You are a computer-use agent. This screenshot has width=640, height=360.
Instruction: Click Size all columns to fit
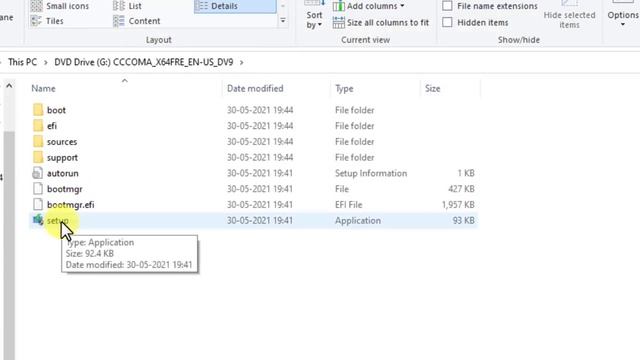pyautogui.click(x=380, y=22)
